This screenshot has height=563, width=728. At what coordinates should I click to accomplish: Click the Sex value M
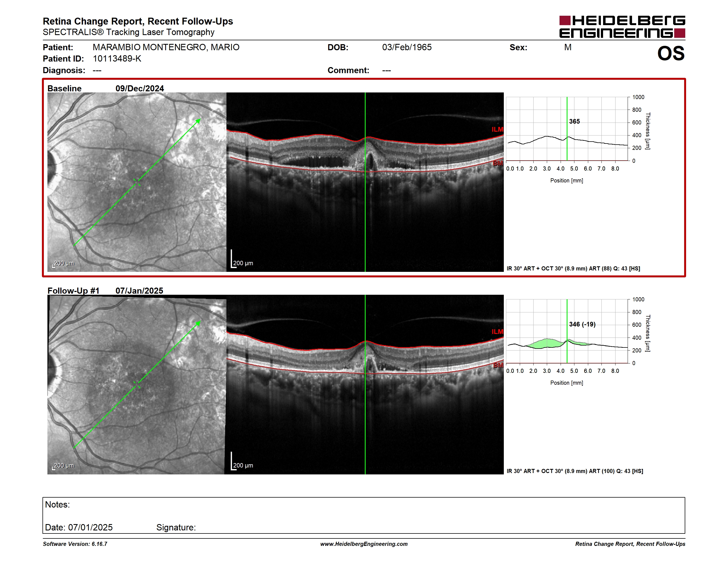[x=568, y=47]
